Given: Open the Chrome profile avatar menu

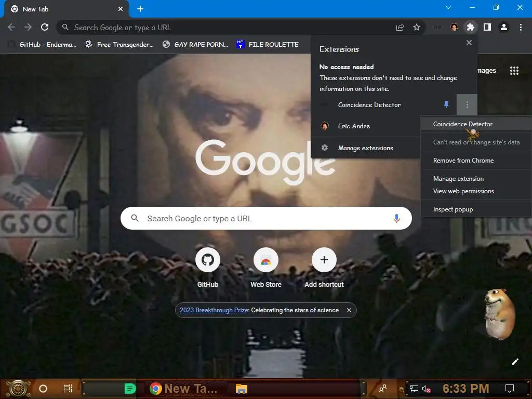Looking at the screenshot, I should pyautogui.click(x=504, y=27).
